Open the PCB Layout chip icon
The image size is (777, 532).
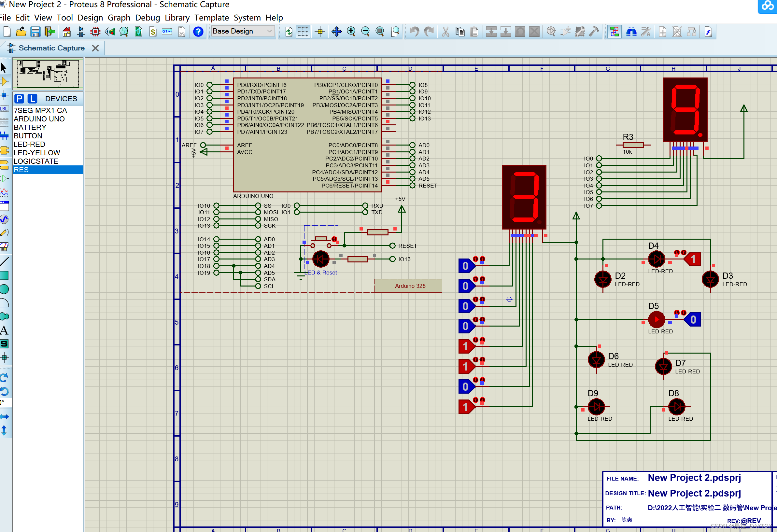tap(95, 32)
